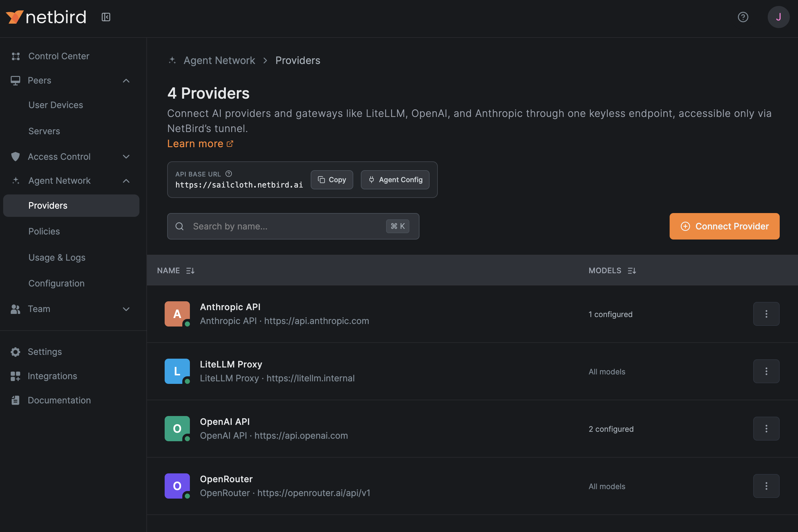The height and width of the screenshot is (532, 798).
Task: Click '1 configured' models cell
Action: click(611, 314)
